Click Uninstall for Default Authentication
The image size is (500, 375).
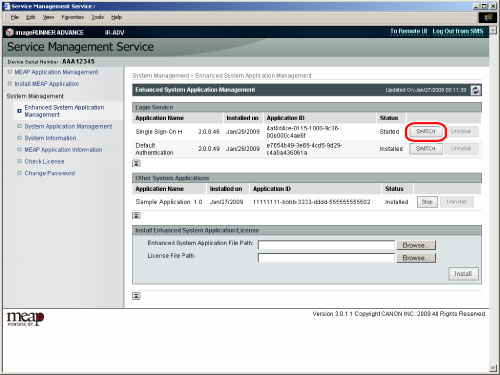click(461, 148)
